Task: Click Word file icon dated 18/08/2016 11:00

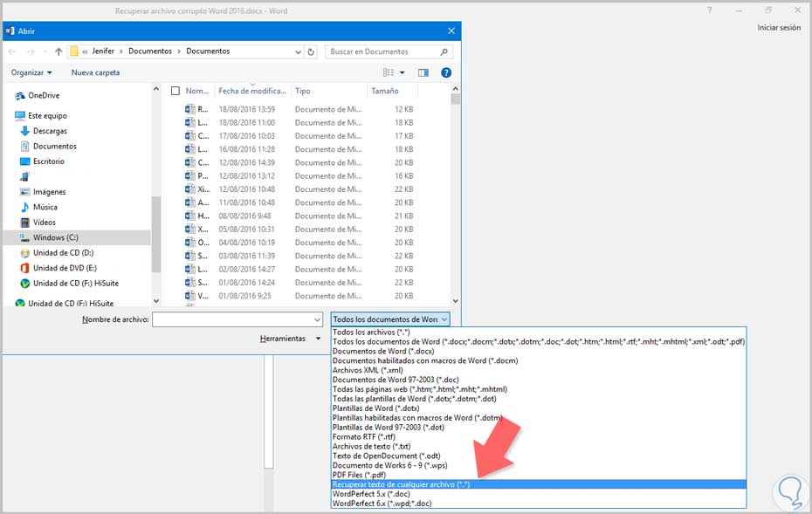Action: pyautogui.click(x=190, y=123)
